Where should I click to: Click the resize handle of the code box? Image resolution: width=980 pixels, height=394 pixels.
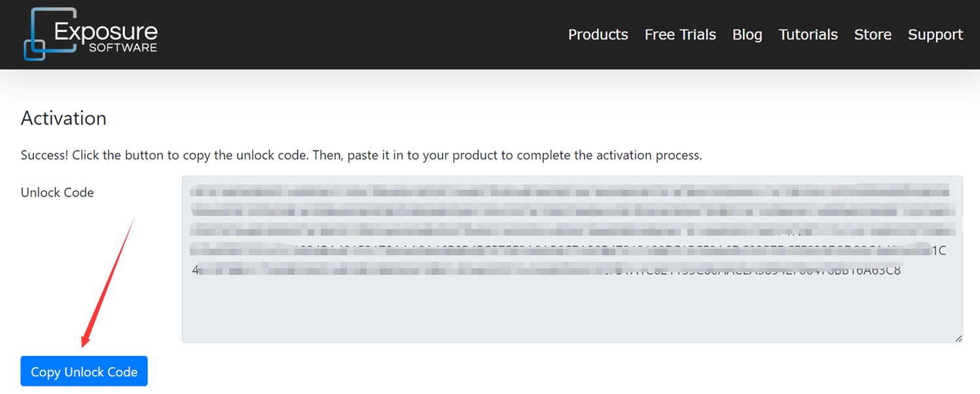[958, 338]
